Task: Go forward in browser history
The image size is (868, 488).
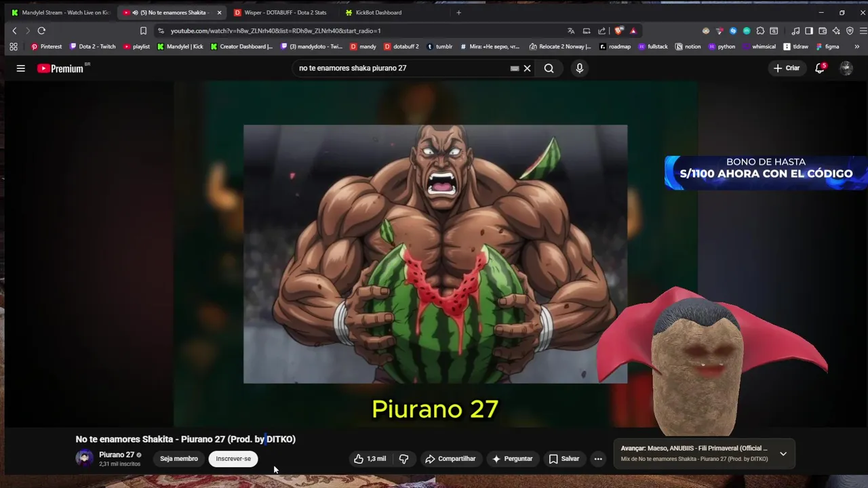Action: point(28,30)
